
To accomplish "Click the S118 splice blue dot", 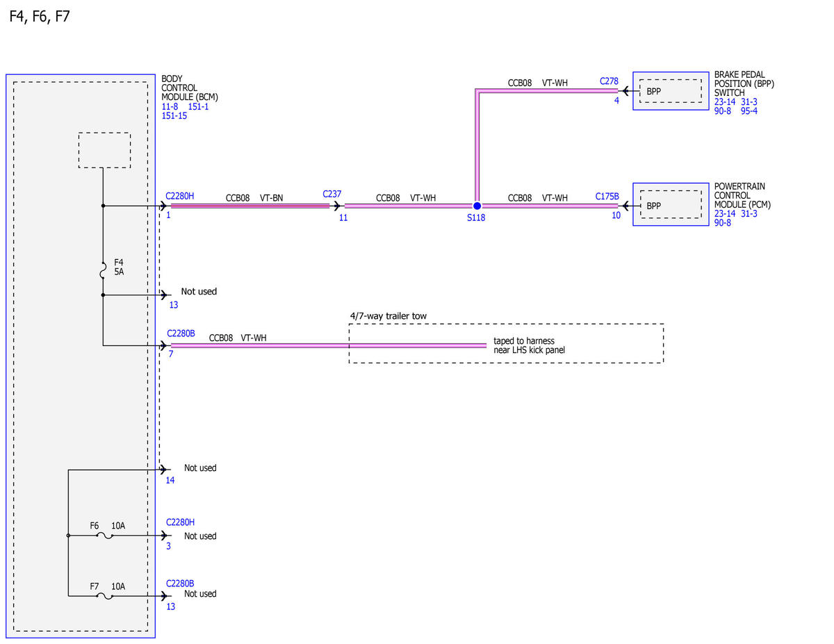I will pos(477,206).
